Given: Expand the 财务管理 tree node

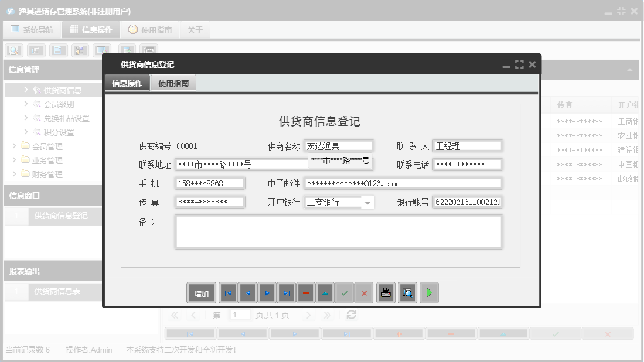Looking at the screenshot, I should tap(15, 174).
